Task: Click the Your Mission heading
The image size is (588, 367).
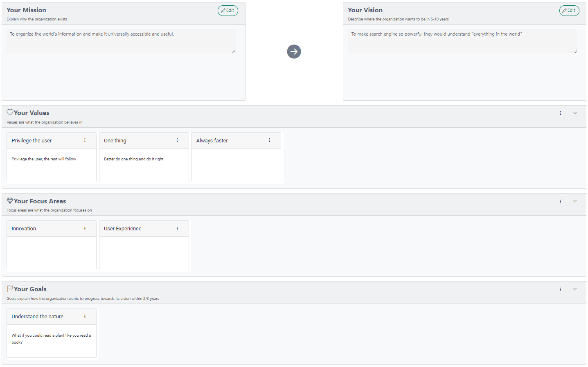Action: pyautogui.click(x=26, y=10)
